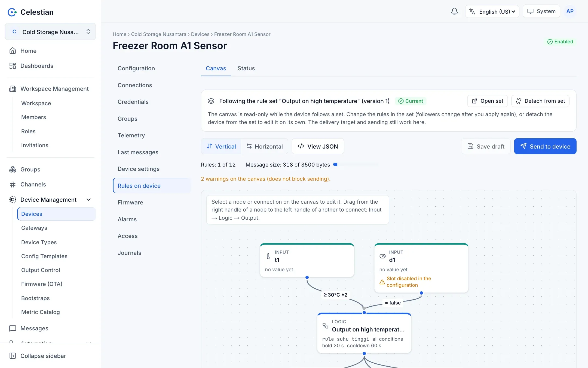
Task: Click the Celestian logo icon
Action: [x=12, y=12]
